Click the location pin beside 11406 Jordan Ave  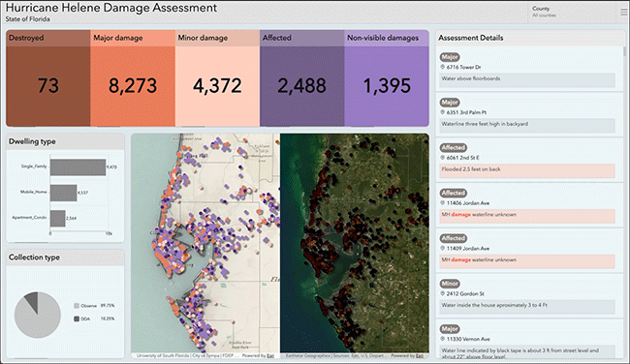pos(442,203)
